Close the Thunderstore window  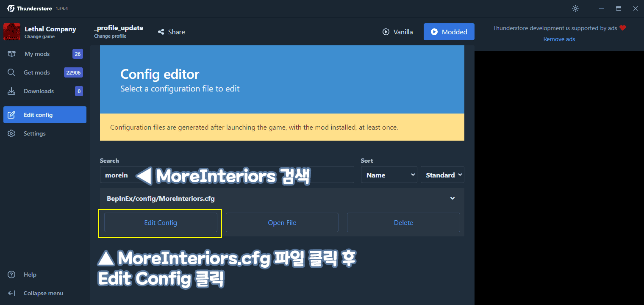pos(636,8)
